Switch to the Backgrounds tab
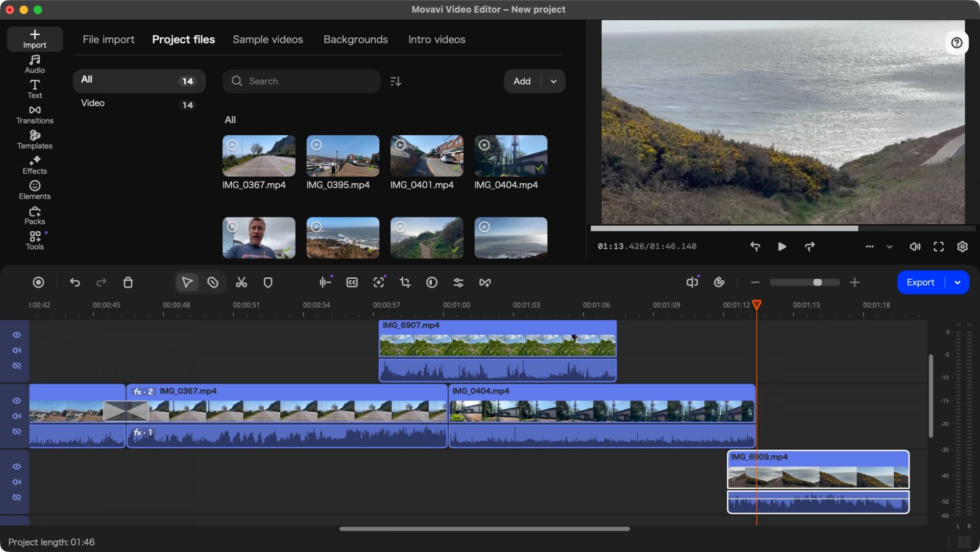Image resolution: width=980 pixels, height=552 pixels. point(356,39)
